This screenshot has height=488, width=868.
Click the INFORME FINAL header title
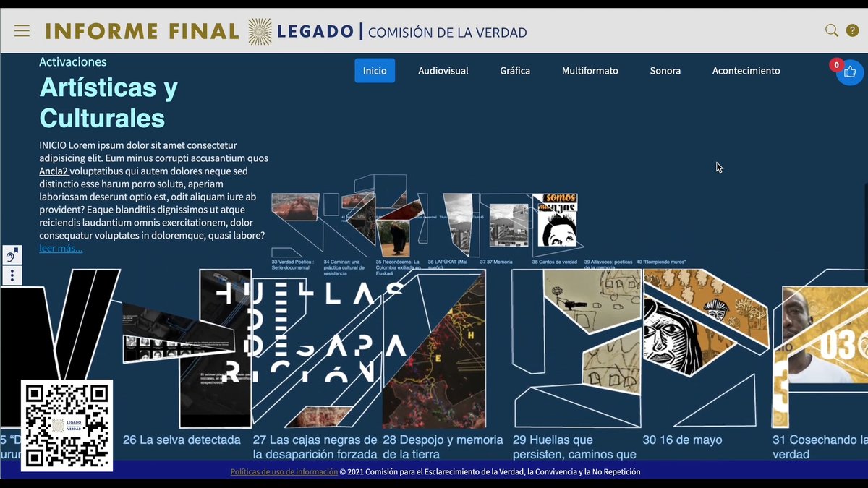pyautogui.click(x=142, y=31)
